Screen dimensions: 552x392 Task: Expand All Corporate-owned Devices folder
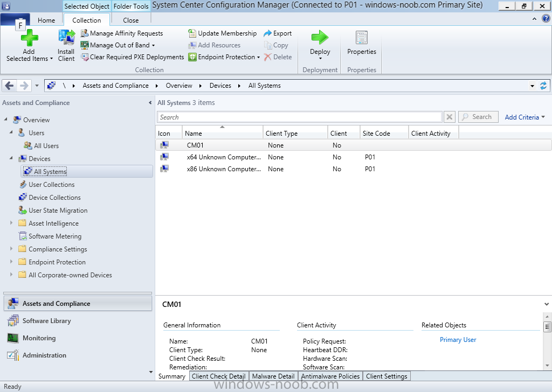(11, 275)
